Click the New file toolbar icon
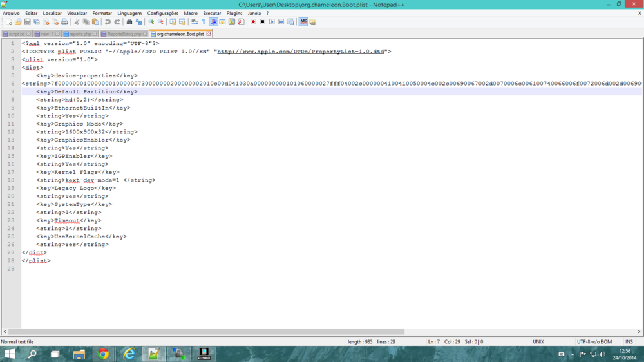 click(9, 22)
